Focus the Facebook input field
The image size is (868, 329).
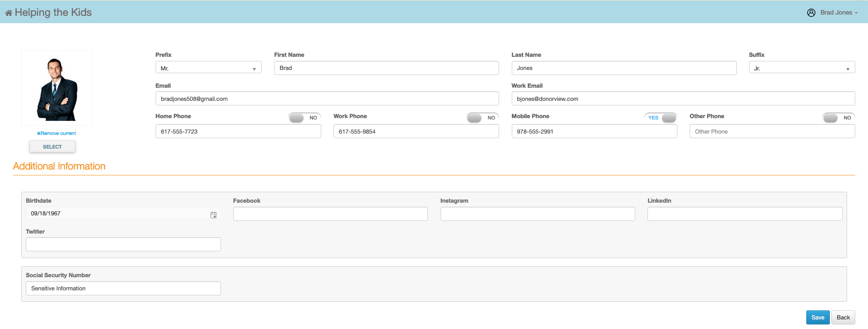tap(330, 214)
